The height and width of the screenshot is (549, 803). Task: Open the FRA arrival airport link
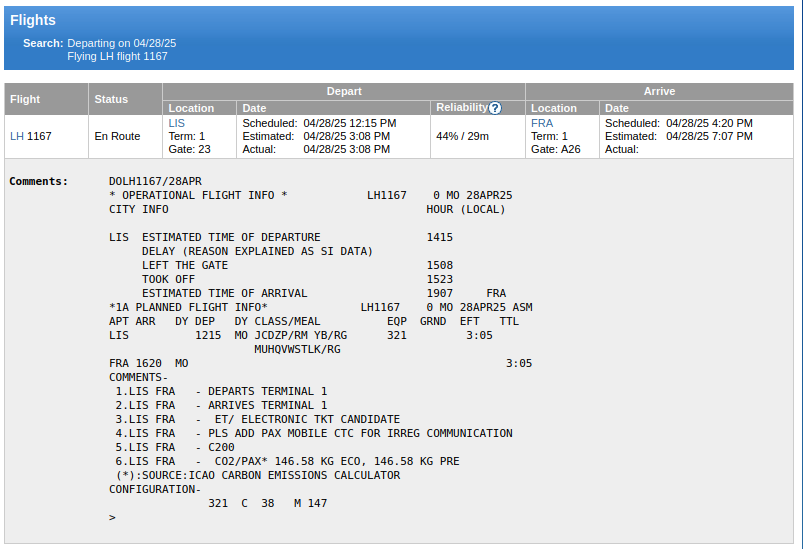click(542, 123)
